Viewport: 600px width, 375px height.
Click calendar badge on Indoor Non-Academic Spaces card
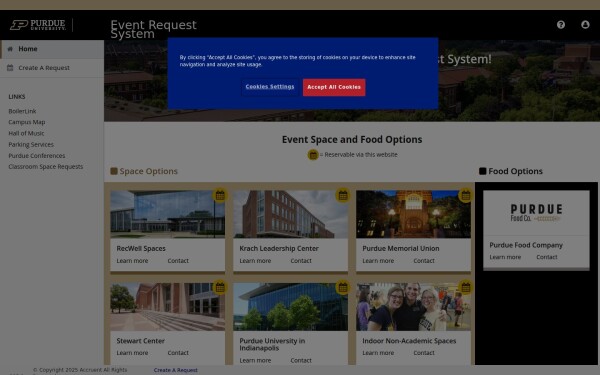tap(466, 288)
